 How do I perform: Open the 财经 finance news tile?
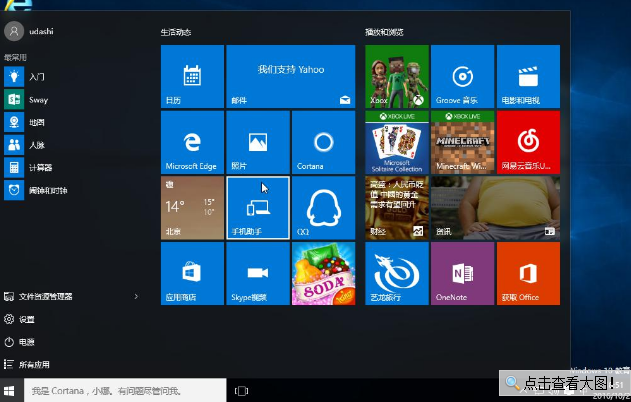point(397,208)
